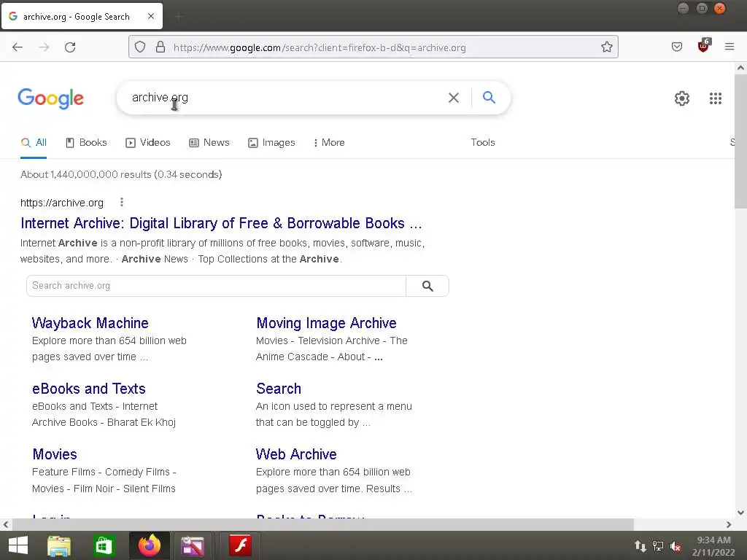Switch to Videos results tab

148,142
